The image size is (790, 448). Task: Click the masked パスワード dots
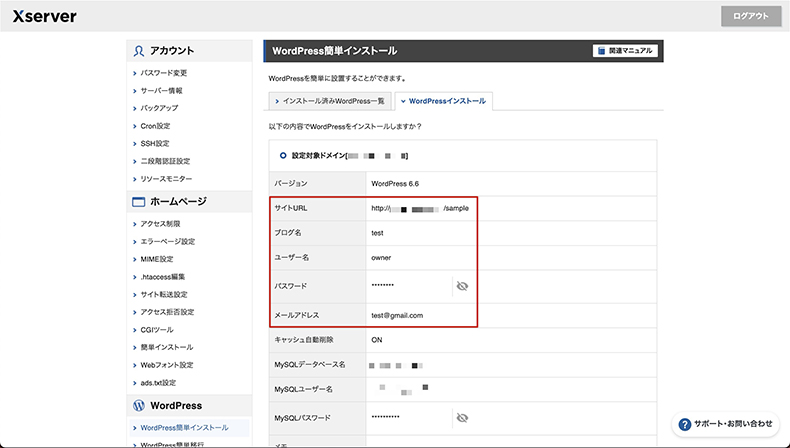[383, 285]
